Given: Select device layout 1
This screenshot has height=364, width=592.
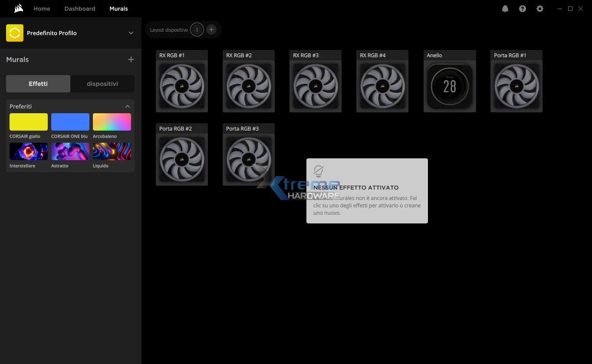Looking at the screenshot, I should click(x=197, y=30).
